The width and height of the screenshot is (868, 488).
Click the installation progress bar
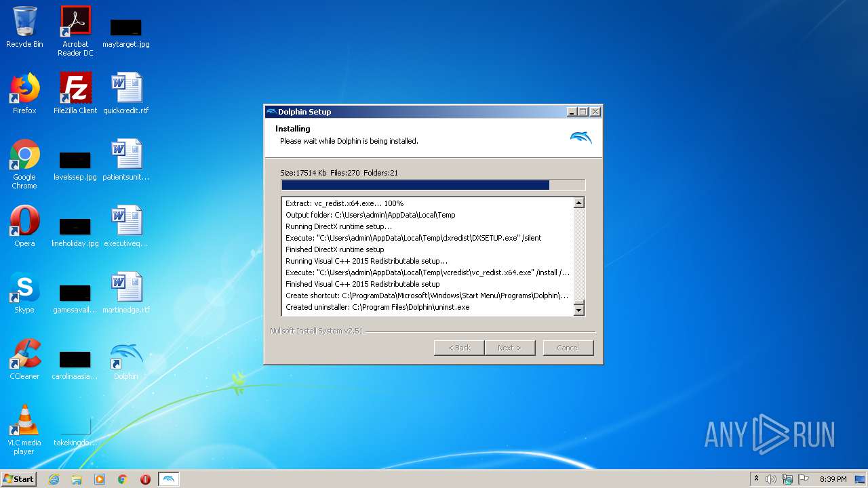[433, 185]
